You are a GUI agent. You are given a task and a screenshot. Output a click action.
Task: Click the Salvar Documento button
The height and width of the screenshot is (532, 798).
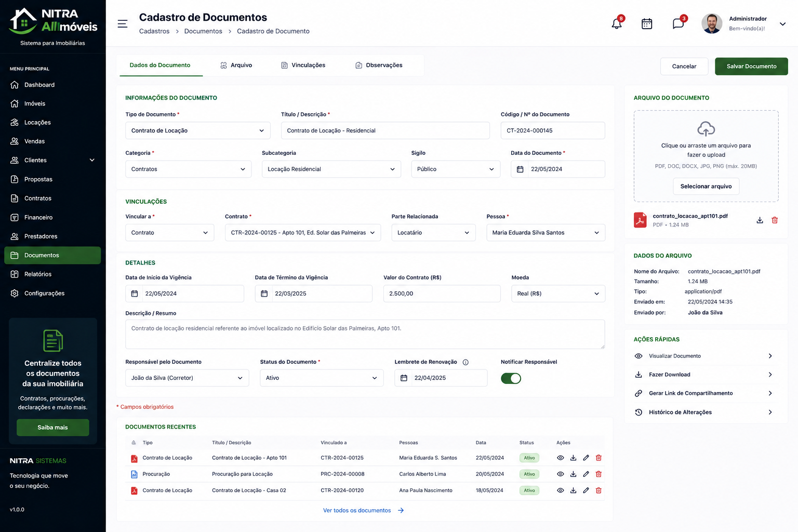click(x=751, y=66)
